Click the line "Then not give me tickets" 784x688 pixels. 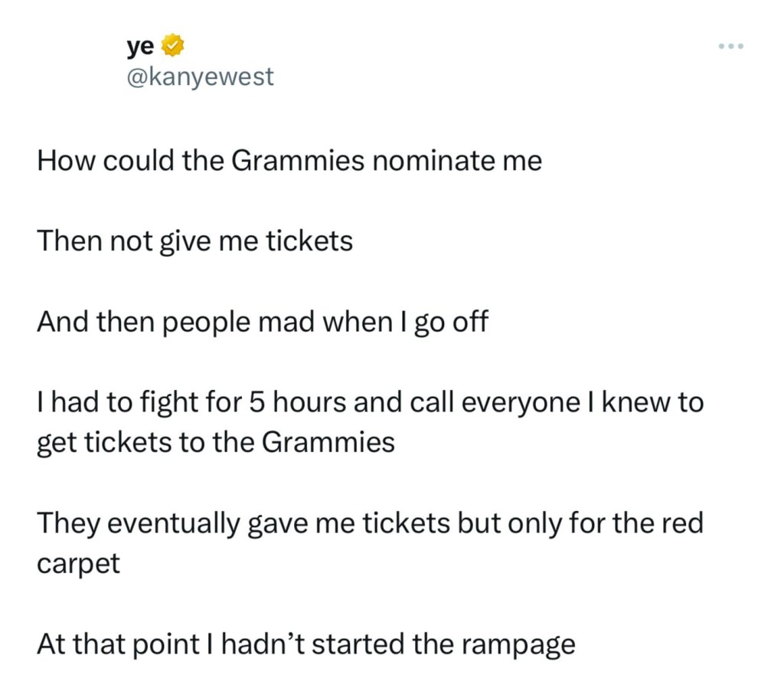coord(194,241)
